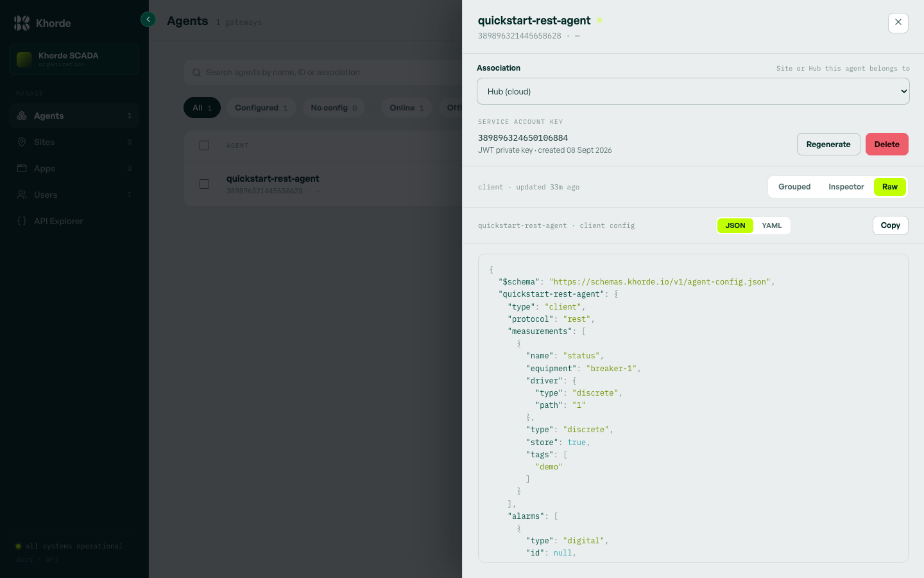The width and height of the screenshot is (924, 578).
Task: Click the Khorde SCADA organization avatar
Action: pos(24,60)
